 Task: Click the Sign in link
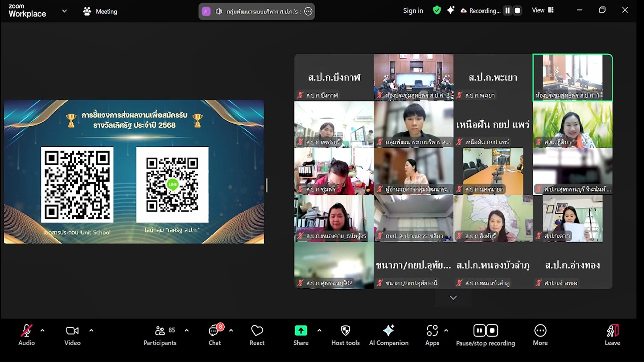pyautogui.click(x=413, y=11)
